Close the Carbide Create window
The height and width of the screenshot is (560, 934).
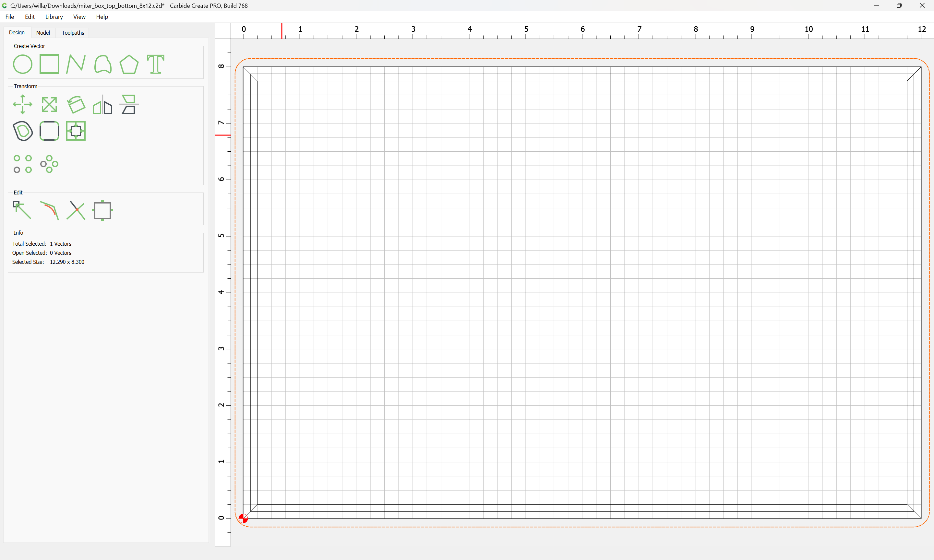click(x=922, y=5)
